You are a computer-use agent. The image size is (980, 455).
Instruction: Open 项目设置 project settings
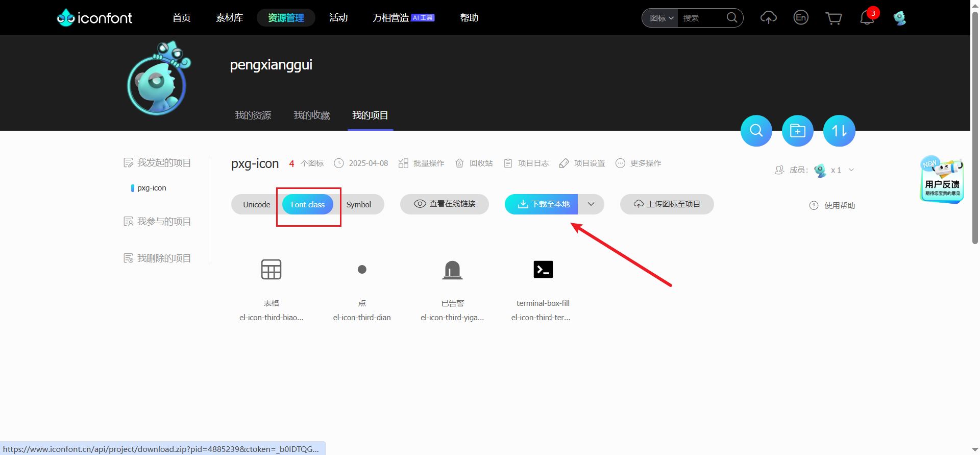(582, 163)
